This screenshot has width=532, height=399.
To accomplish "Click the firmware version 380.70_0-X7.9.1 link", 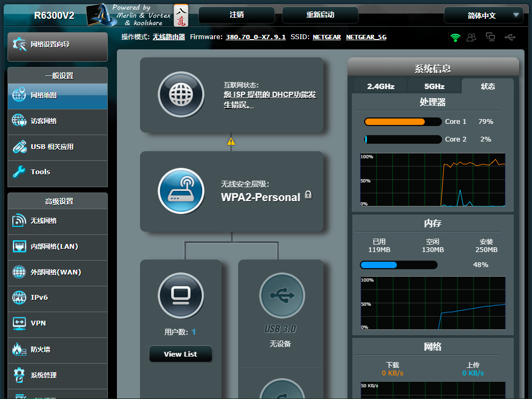I will pyautogui.click(x=256, y=37).
